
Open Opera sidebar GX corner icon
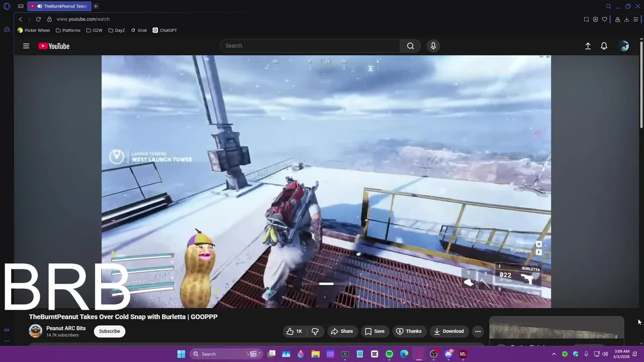(7, 330)
